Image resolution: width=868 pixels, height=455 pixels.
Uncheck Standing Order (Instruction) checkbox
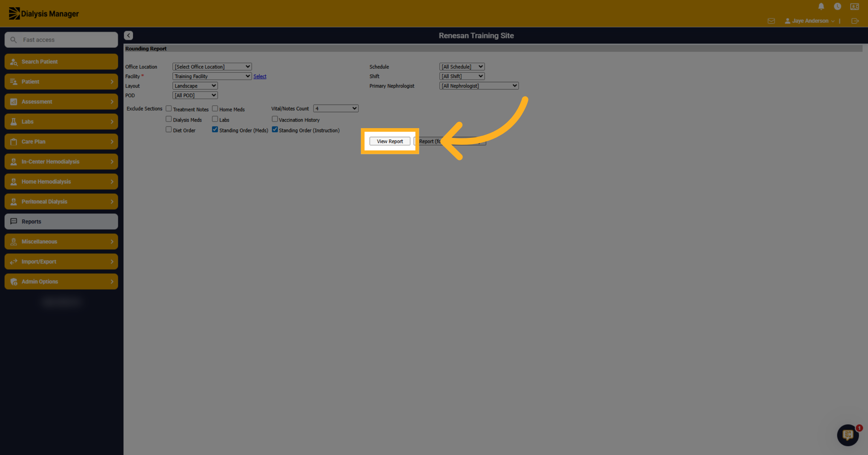[x=275, y=130]
